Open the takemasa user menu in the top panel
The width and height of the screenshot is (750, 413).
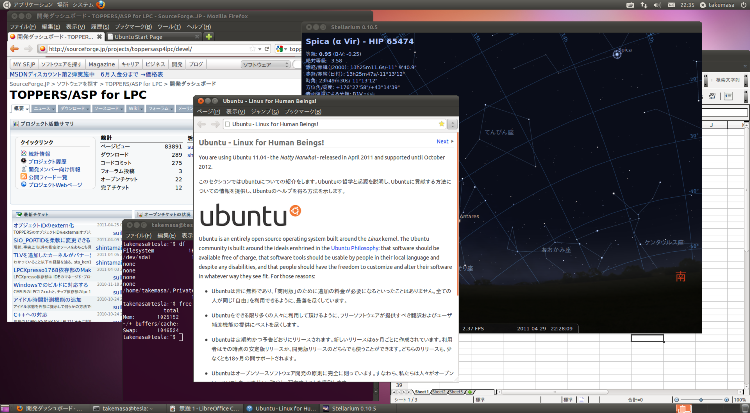point(717,5)
